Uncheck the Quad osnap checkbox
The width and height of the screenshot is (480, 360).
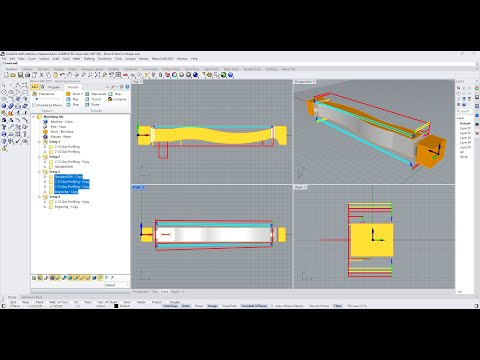point(107,302)
